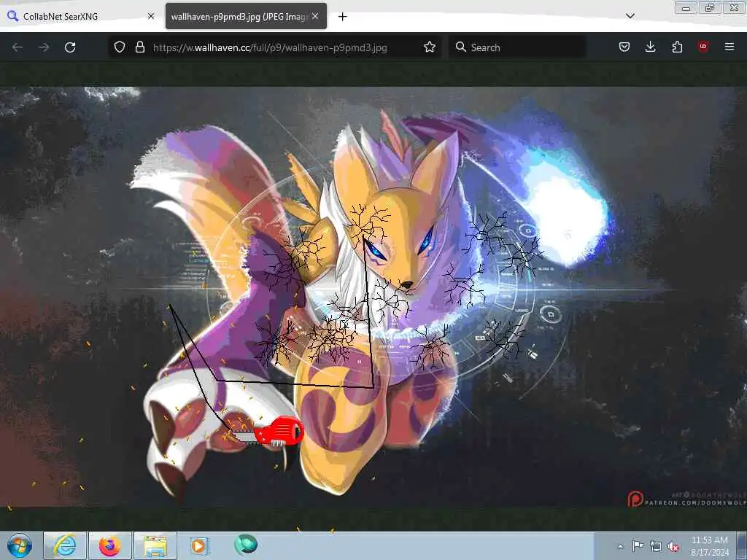Open a new tab with plus button

(343, 17)
